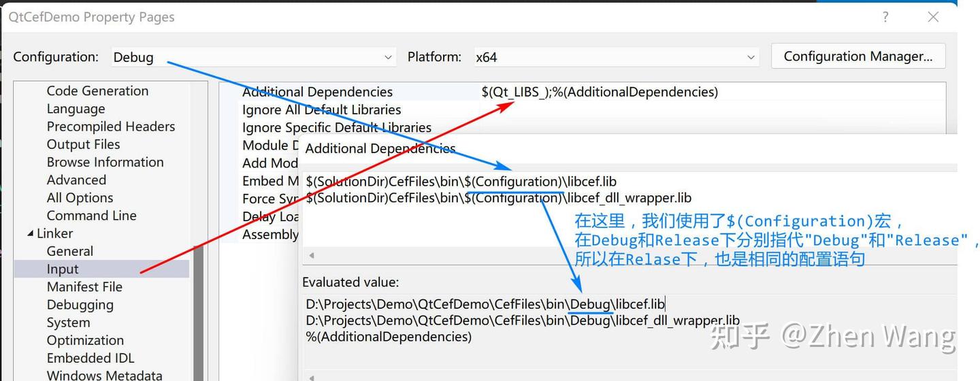This screenshot has width=980, height=381.
Task: Open Manifest File settings
Action: click(x=84, y=286)
